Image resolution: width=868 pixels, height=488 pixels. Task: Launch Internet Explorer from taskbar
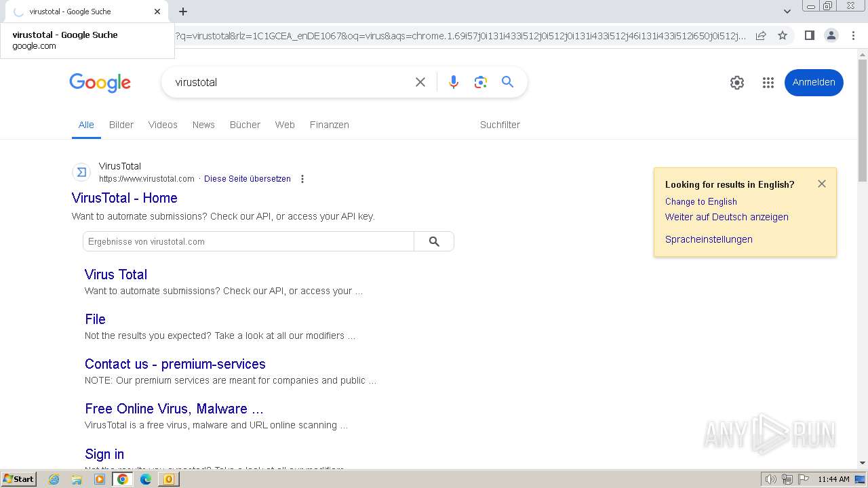point(54,479)
